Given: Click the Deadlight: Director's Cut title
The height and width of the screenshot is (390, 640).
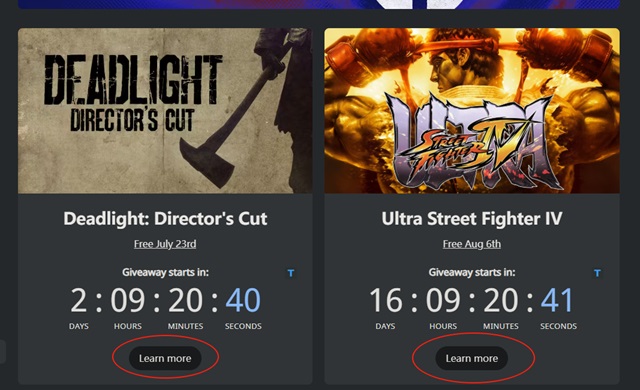Looking at the screenshot, I should [x=165, y=219].
